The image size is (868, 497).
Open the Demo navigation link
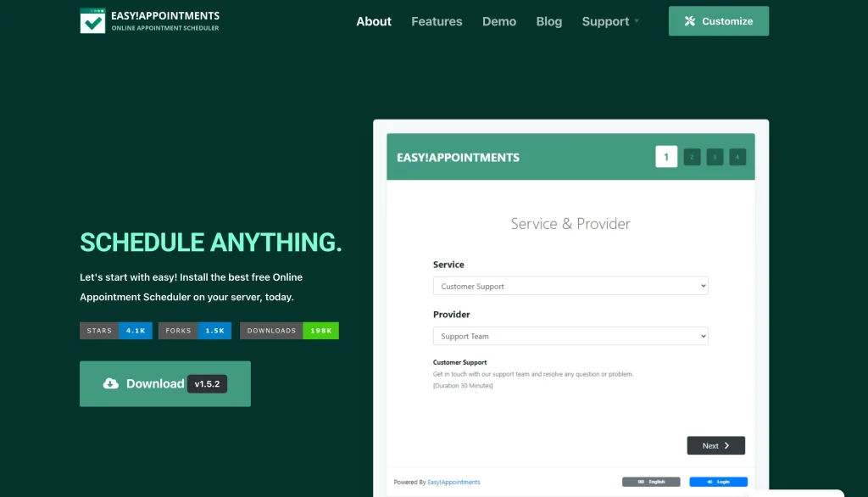pos(499,21)
